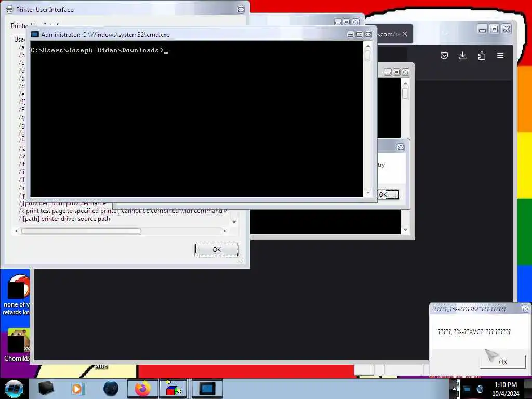Click second console window scroll down arrow
The height and width of the screenshot is (399, 532).
(x=405, y=230)
